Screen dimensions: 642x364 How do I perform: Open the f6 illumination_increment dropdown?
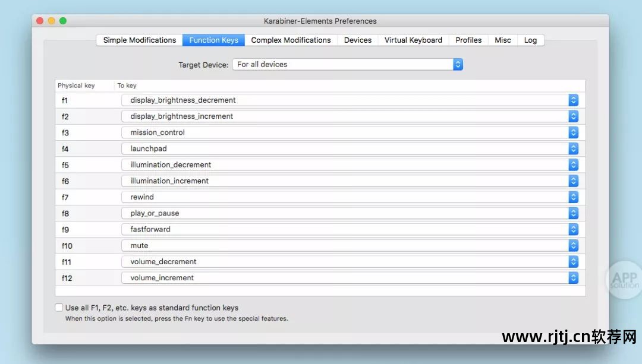tap(350, 181)
